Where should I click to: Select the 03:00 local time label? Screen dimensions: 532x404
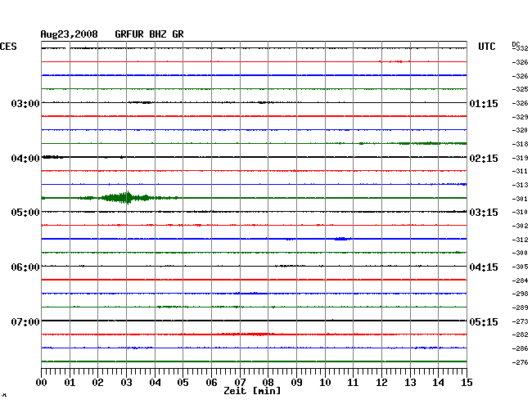coord(25,103)
